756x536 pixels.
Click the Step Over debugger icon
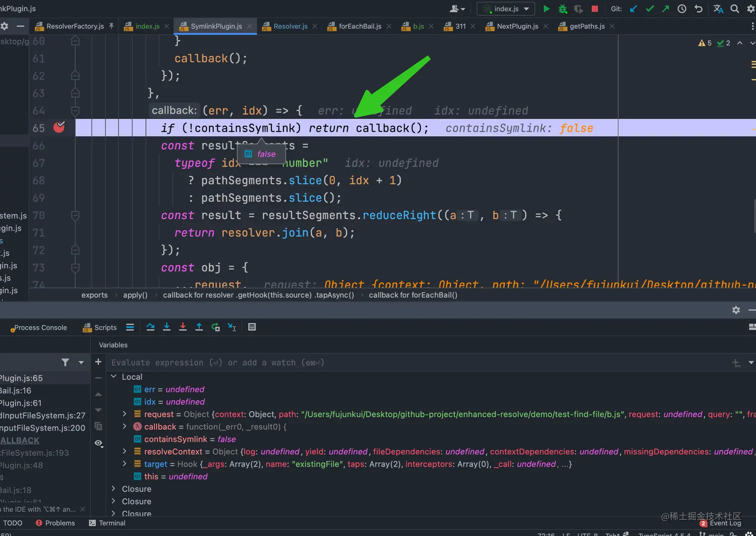pyautogui.click(x=150, y=327)
